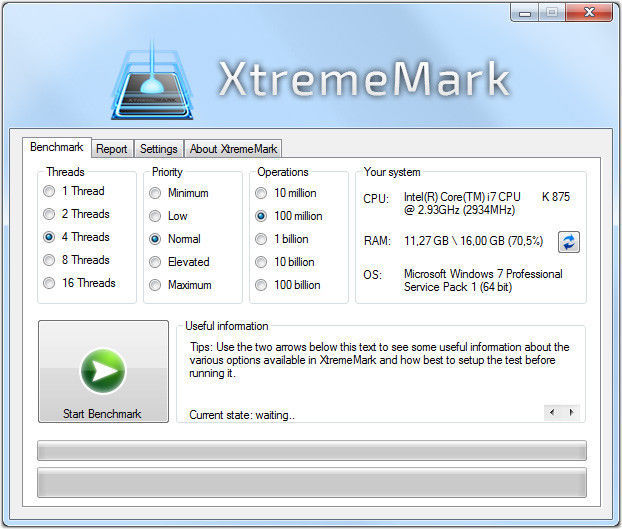Set priority to Elevated

[x=179, y=262]
